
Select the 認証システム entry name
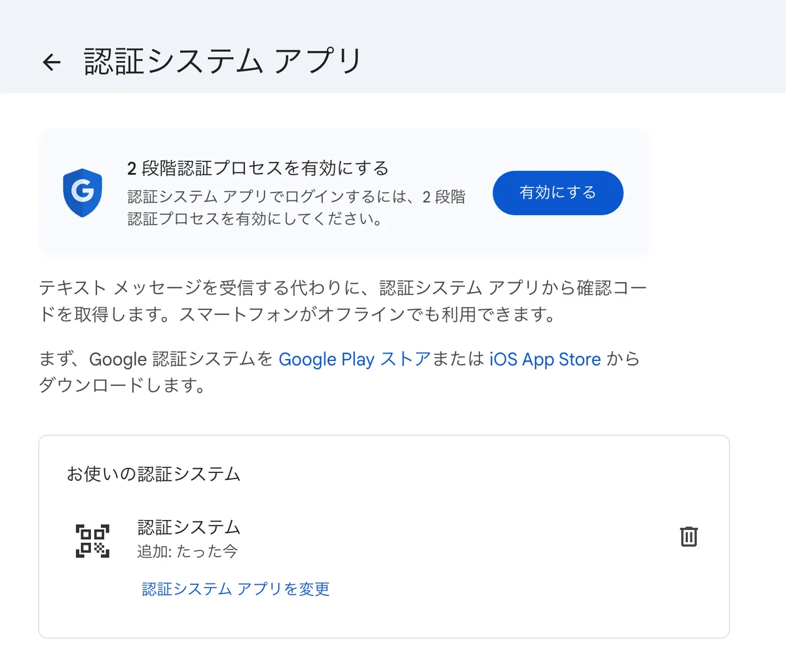(x=189, y=527)
